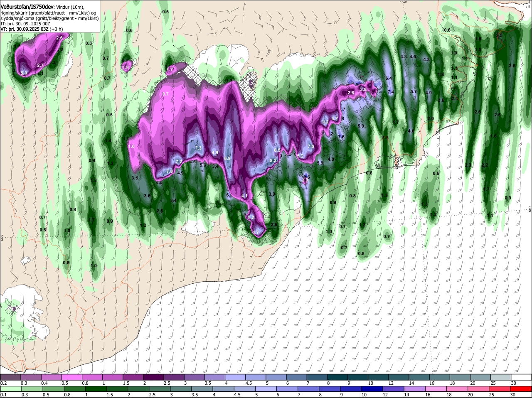Click snow legend swatch between 0.5 and 0.8

[x=71, y=377]
